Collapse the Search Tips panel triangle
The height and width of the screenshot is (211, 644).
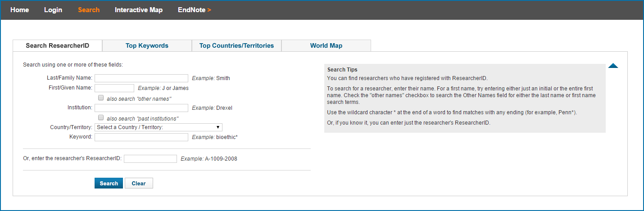point(613,66)
